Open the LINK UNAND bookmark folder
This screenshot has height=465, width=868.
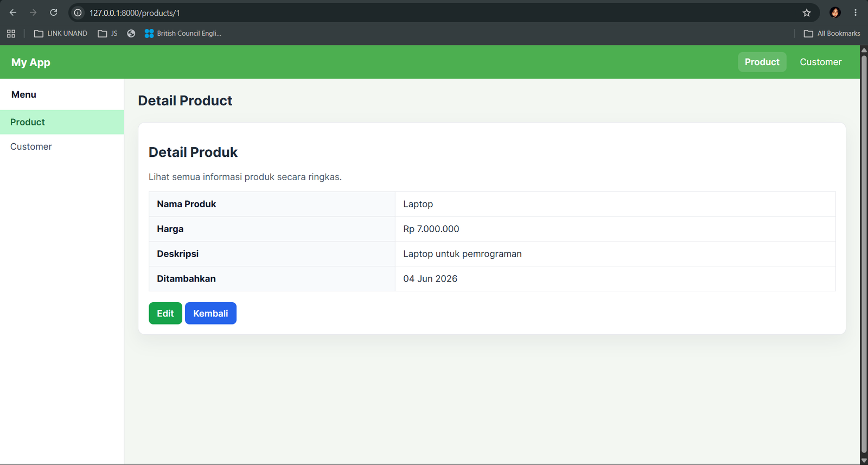tap(60, 34)
